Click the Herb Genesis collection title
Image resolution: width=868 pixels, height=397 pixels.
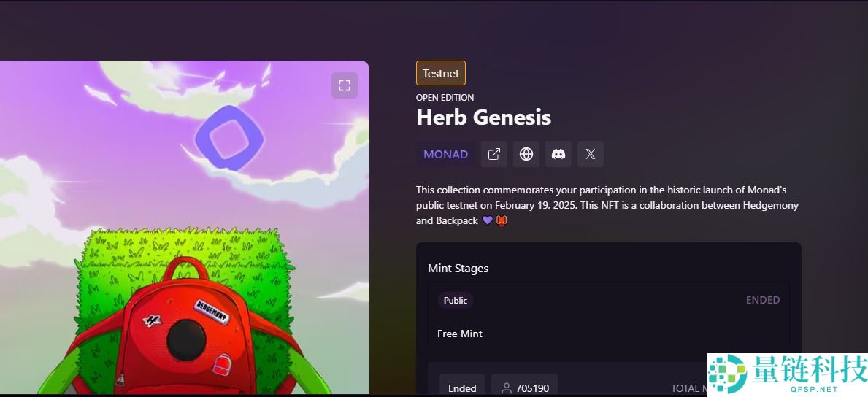[x=483, y=117]
